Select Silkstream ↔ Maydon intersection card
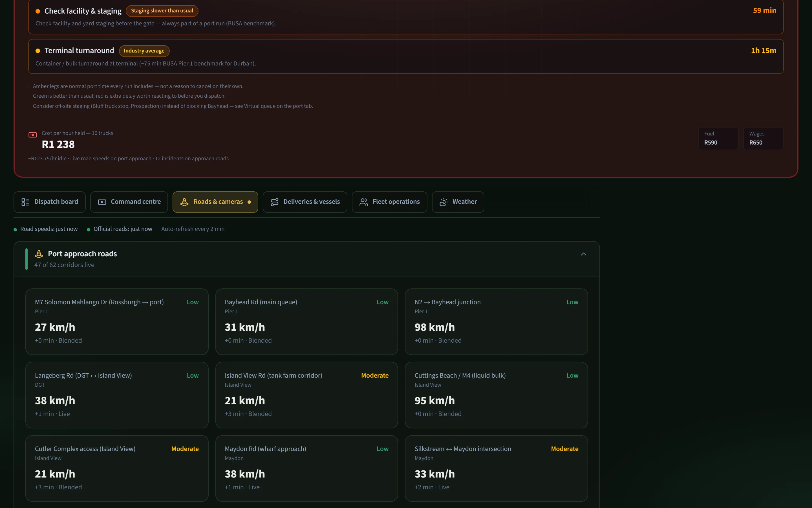812x508 pixels. (x=496, y=468)
